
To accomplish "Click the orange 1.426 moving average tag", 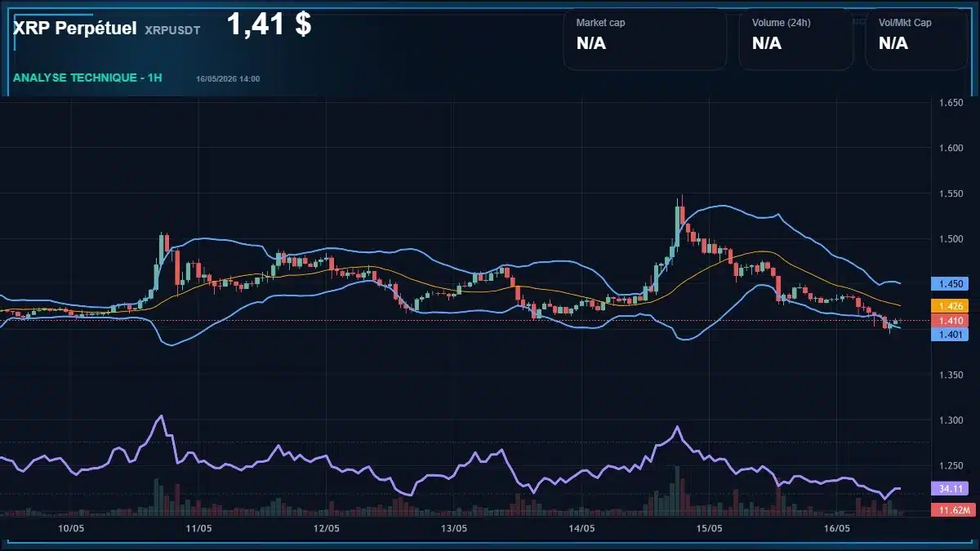I will [949, 305].
